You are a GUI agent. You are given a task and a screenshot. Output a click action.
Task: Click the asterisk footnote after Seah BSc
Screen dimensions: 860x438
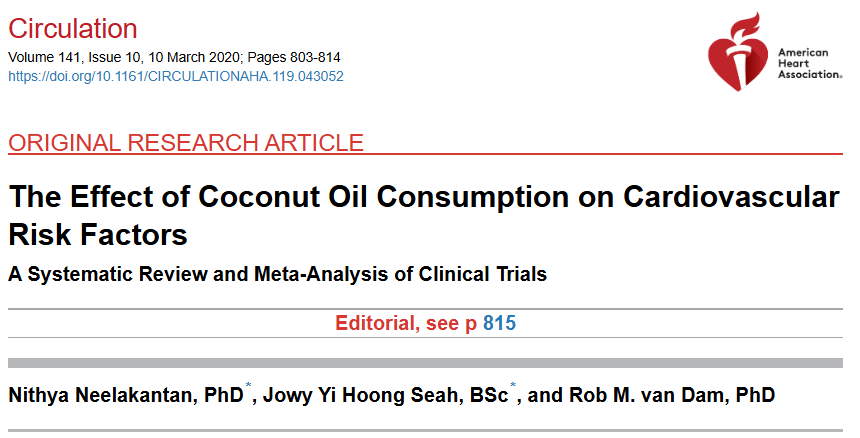tap(513, 385)
